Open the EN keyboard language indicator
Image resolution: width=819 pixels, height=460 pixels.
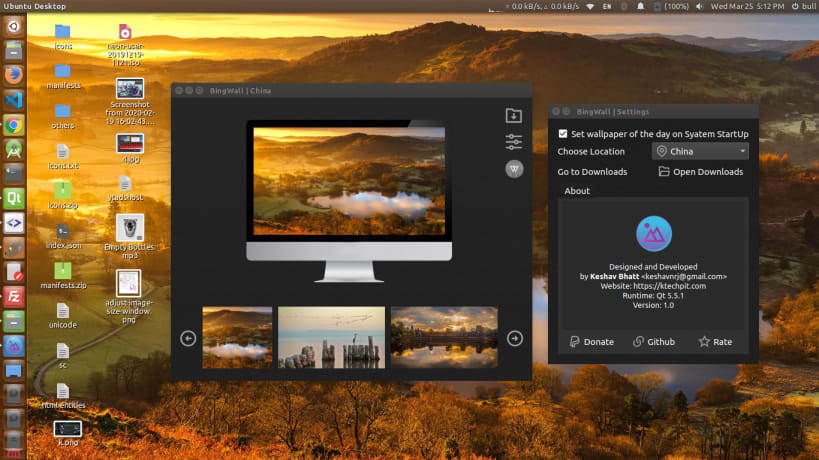click(606, 6)
